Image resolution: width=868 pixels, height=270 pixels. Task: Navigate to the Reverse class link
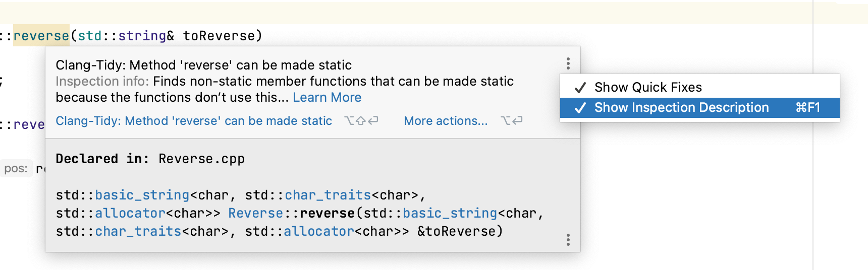255,213
